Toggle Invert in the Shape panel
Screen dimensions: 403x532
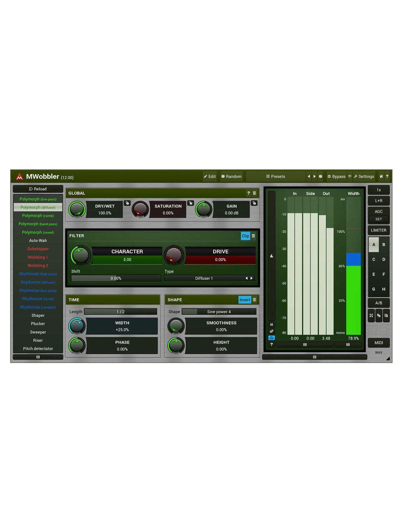click(245, 300)
